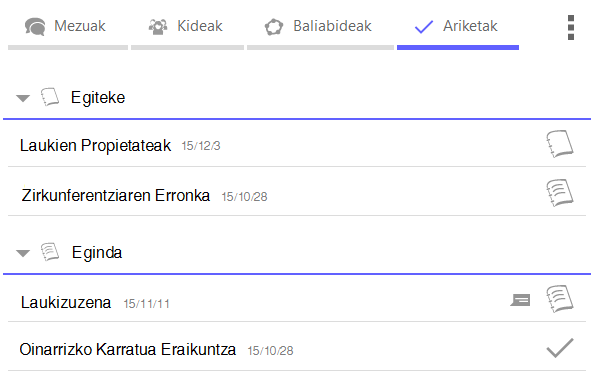The width and height of the screenshot is (593, 374).
Task: Open the Laukizuzena exercise
Action: pyautogui.click(x=297, y=300)
